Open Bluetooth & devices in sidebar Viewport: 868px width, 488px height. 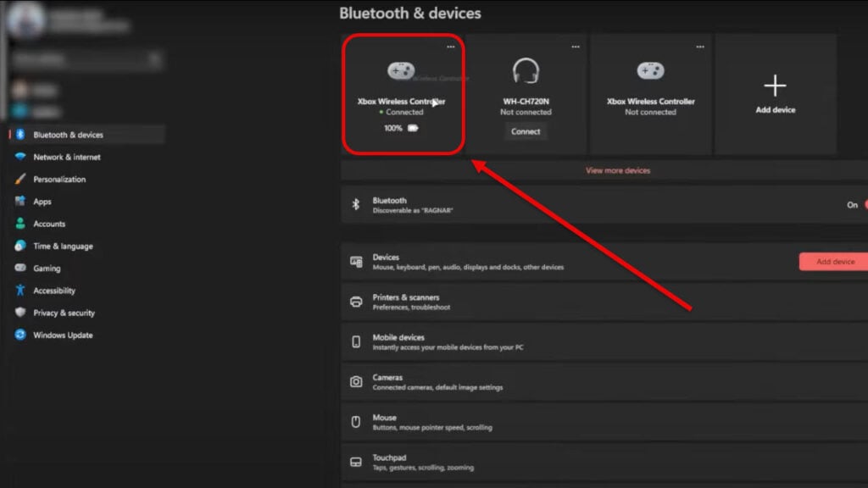coord(87,135)
